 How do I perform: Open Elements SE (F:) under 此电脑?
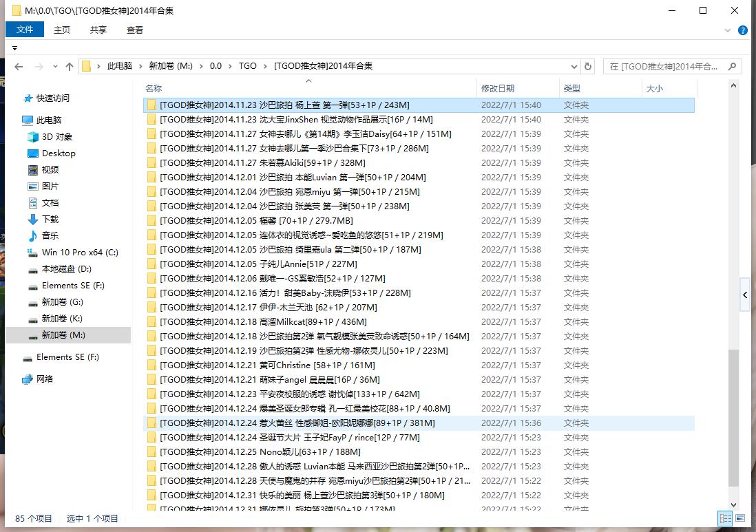73,286
